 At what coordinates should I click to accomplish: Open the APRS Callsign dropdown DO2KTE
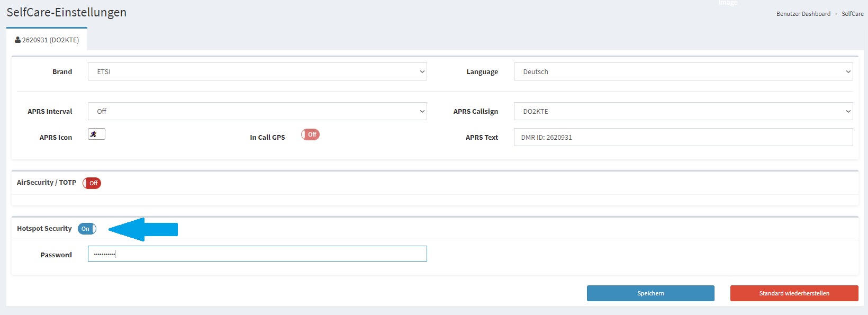point(683,111)
